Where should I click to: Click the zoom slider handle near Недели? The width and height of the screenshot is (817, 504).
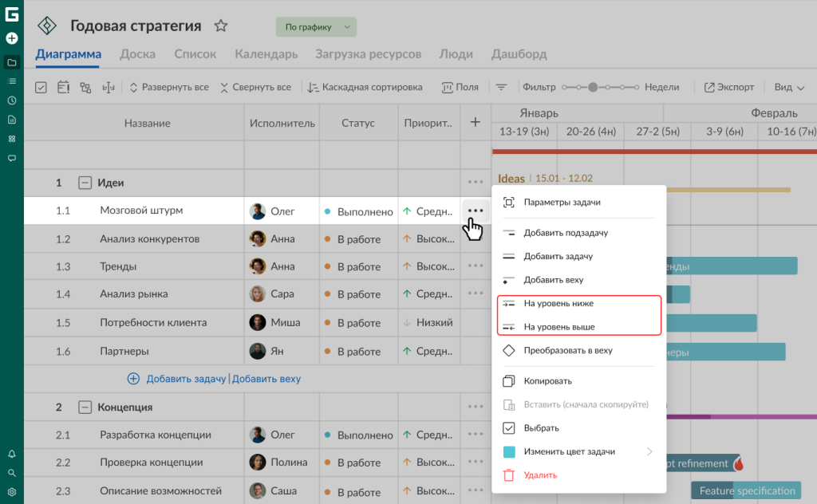click(x=593, y=88)
